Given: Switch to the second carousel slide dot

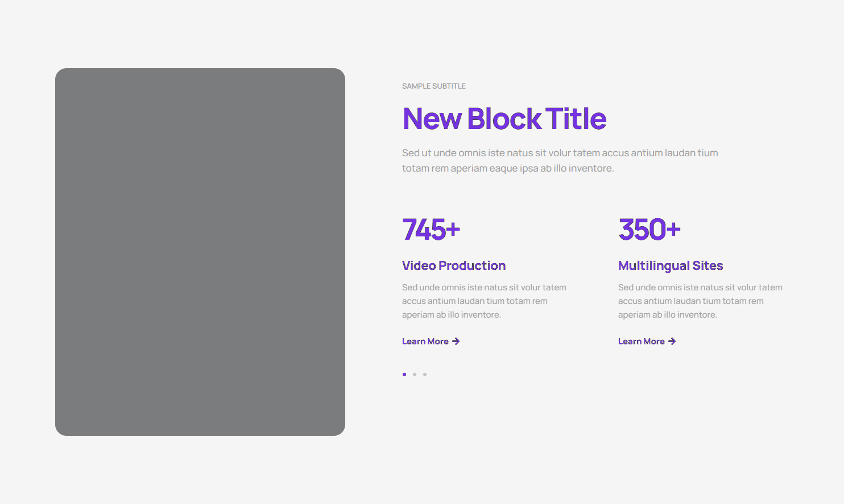Looking at the screenshot, I should [x=415, y=374].
